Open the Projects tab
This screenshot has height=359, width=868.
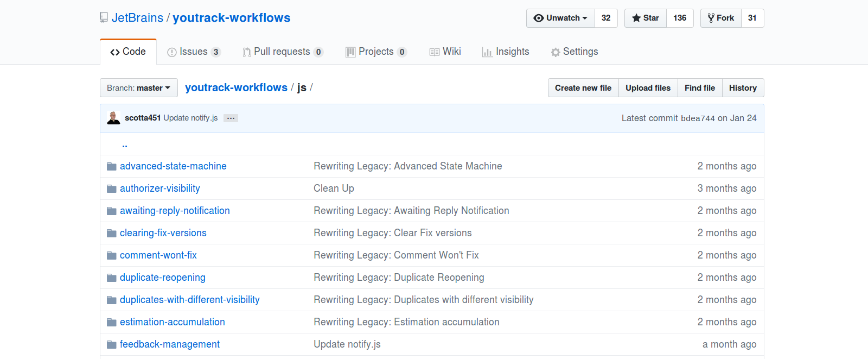pyautogui.click(x=376, y=52)
